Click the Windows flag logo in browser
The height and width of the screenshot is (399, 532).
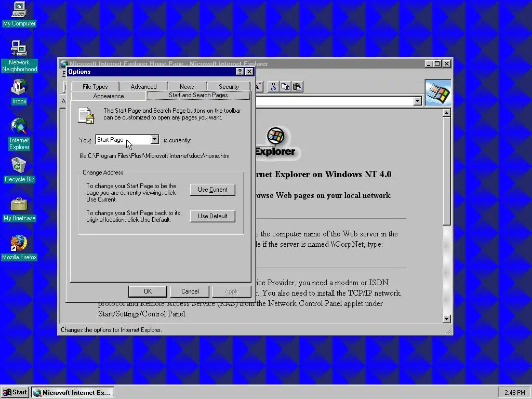coord(438,93)
